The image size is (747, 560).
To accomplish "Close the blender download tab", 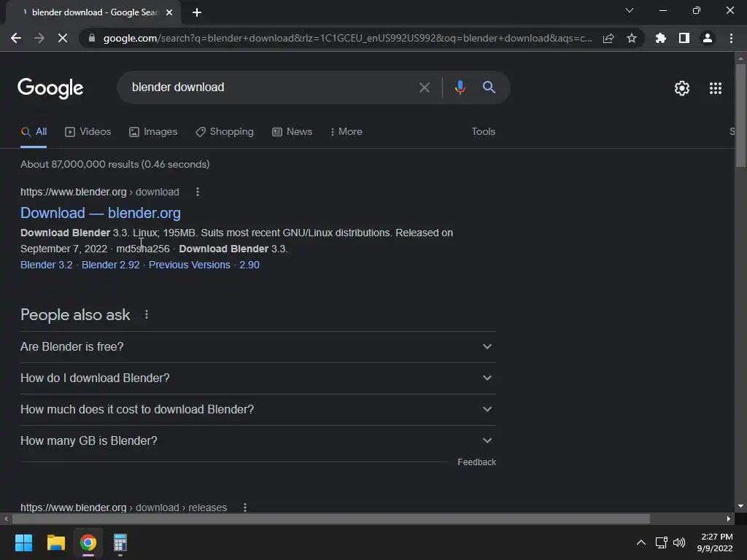I will (169, 12).
